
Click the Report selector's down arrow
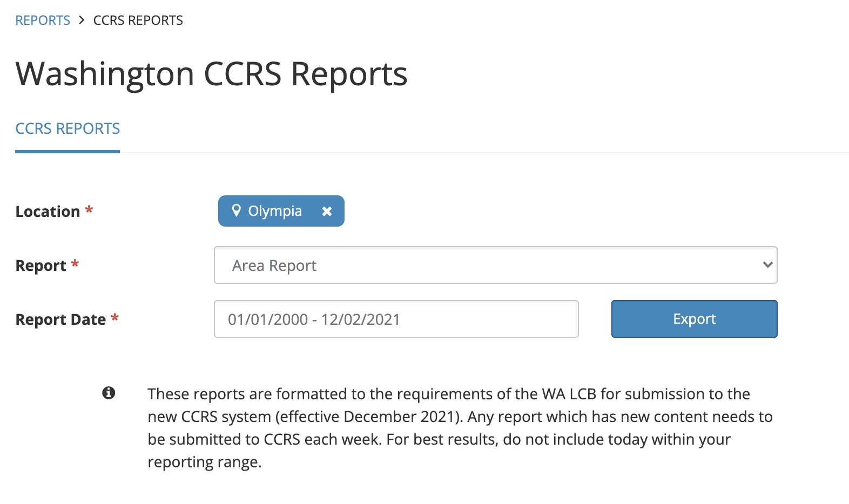click(x=767, y=265)
